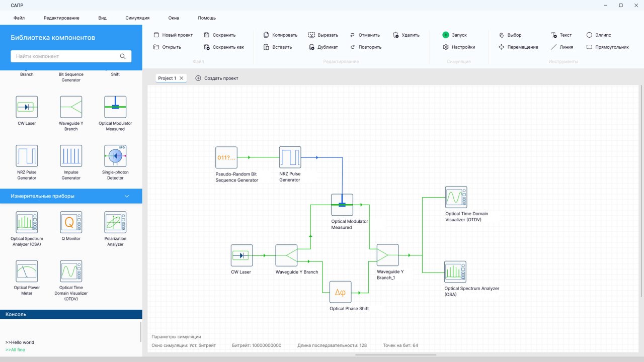Click the Optical Phase Shift block on canvas

pyautogui.click(x=341, y=292)
